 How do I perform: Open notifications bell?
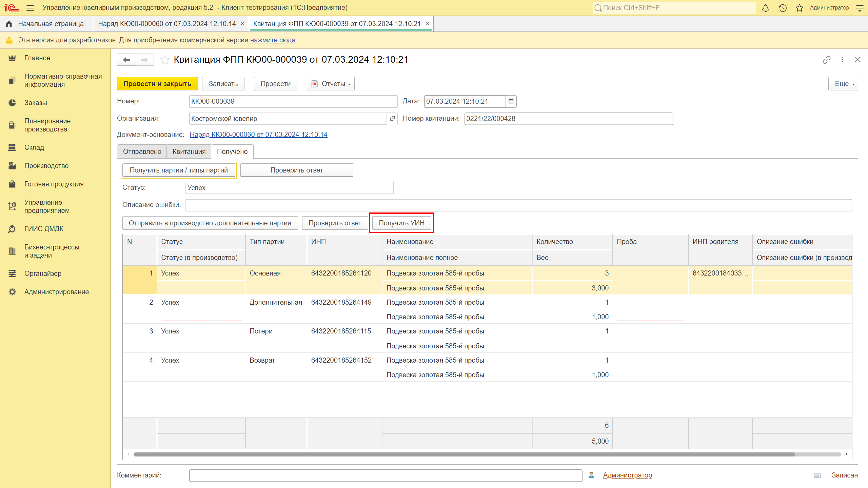(x=765, y=8)
